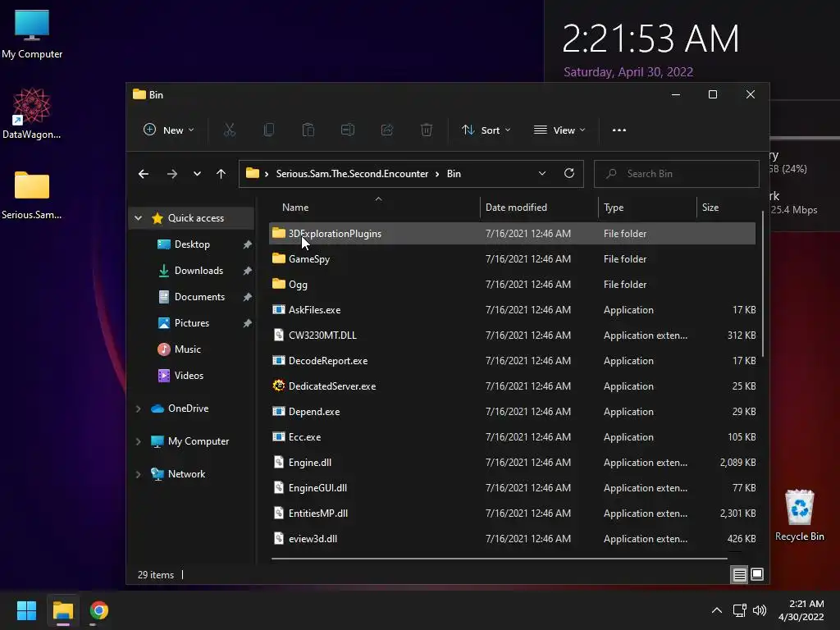The width and height of the screenshot is (840, 630).
Task: Click the Delete trash icon in toolbar
Action: coord(427,130)
